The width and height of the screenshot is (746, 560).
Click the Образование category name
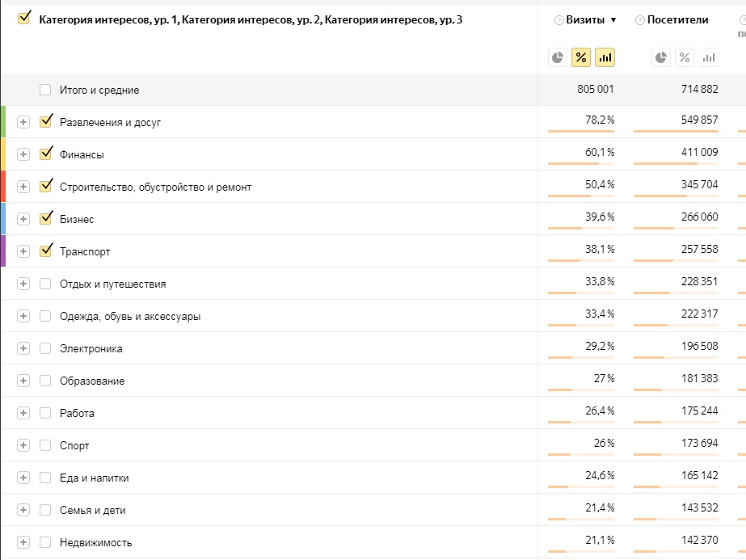(92, 381)
